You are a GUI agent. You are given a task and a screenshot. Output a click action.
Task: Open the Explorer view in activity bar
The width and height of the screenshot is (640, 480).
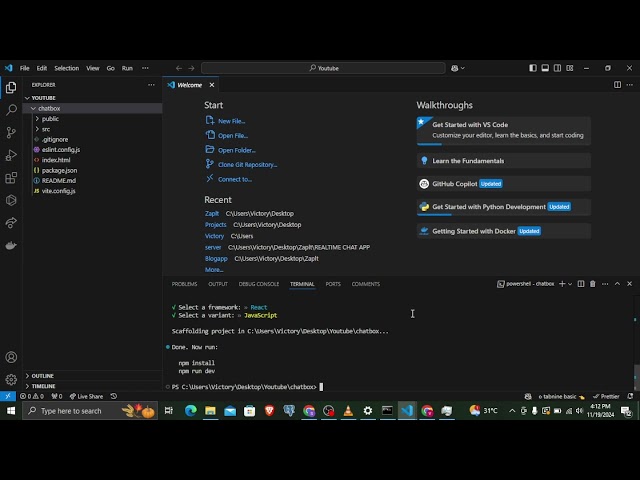pos(11,87)
